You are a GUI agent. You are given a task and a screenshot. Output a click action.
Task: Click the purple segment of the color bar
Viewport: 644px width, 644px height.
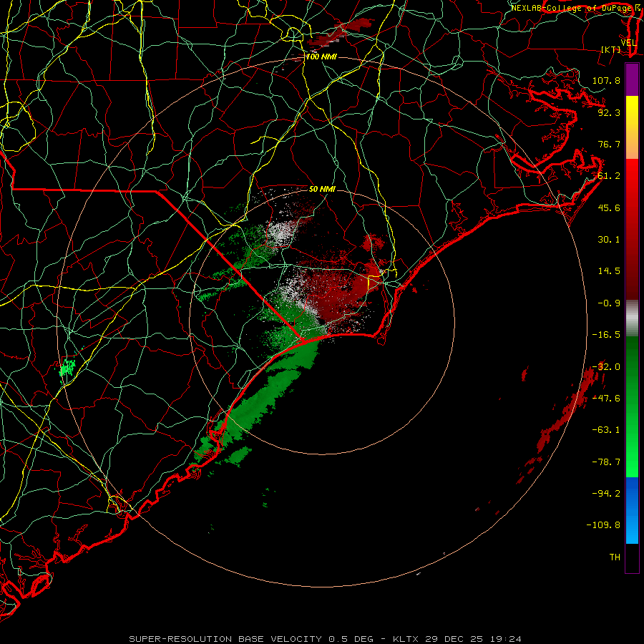632,80
